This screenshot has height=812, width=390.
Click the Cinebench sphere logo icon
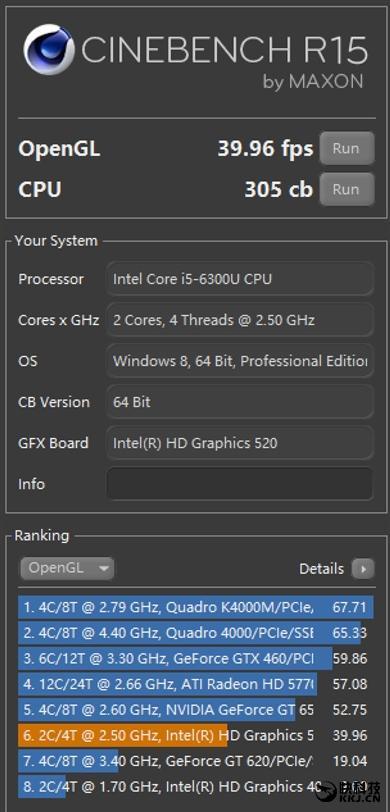[x=49, y=50]
